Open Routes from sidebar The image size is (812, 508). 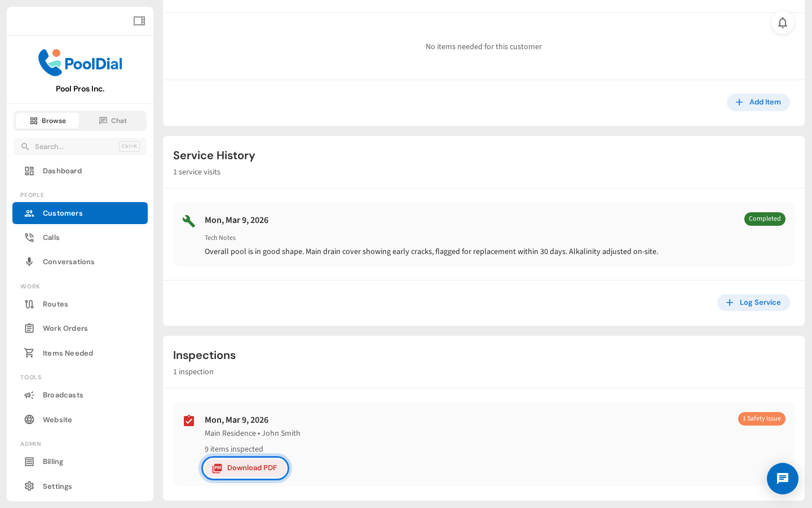55,304
